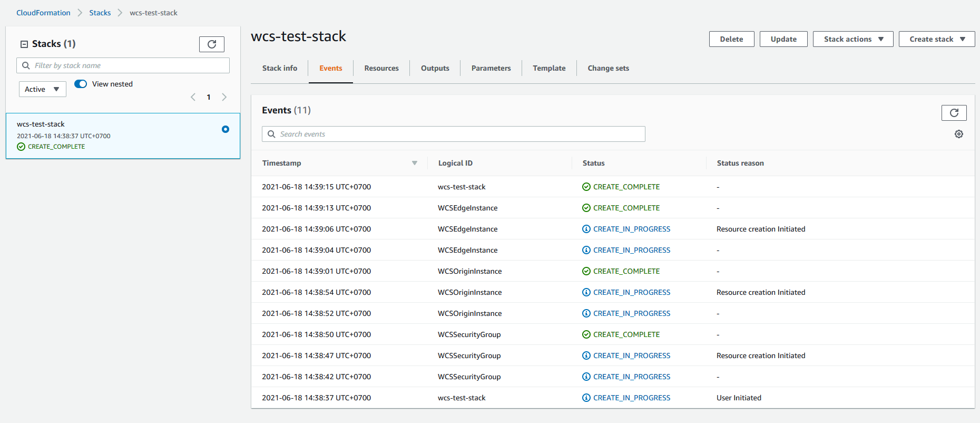The image size is (980, 423).
Task: Go to previous stacks page arrow
Action: (193, 97)
